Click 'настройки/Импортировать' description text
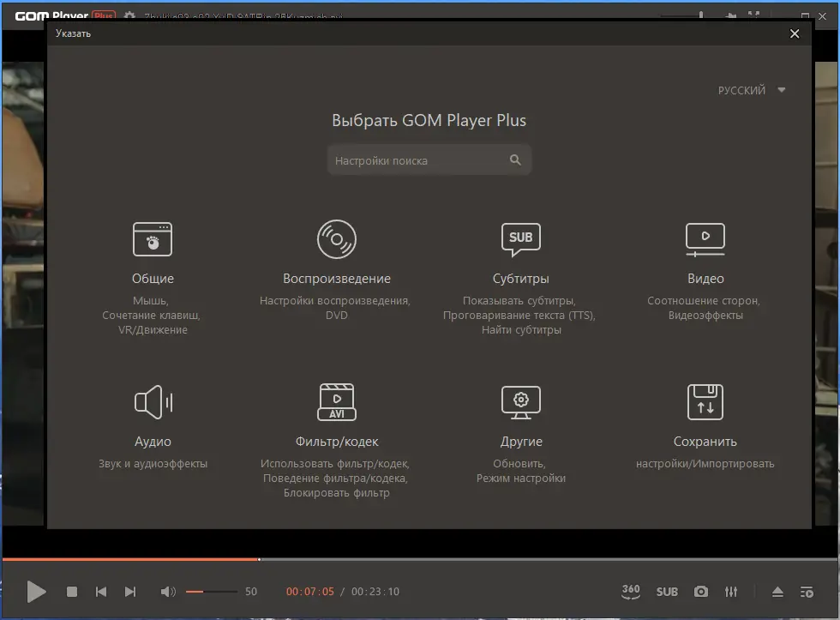This screenshot has height=620, width=840. point(705,464)
